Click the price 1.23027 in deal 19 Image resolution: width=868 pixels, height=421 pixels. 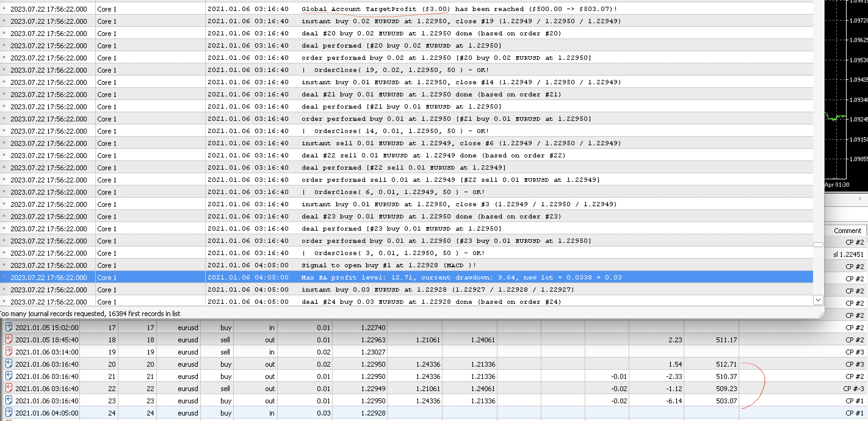373,352
